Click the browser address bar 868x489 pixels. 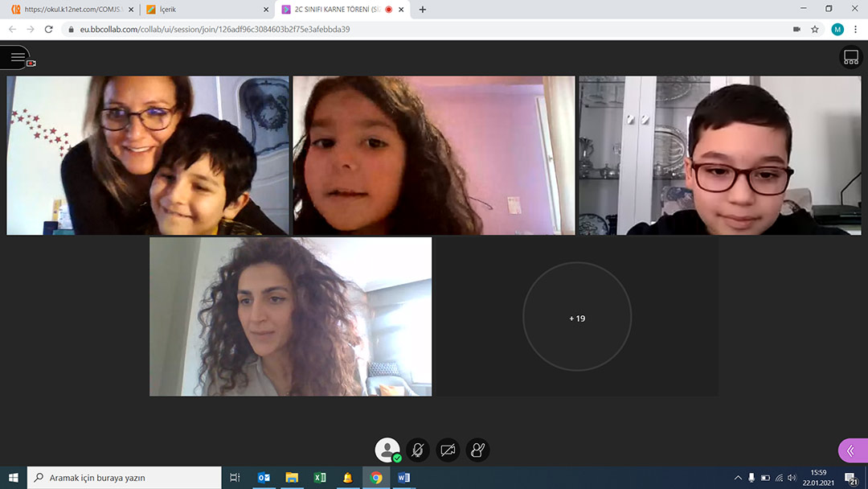click(402, 29)
